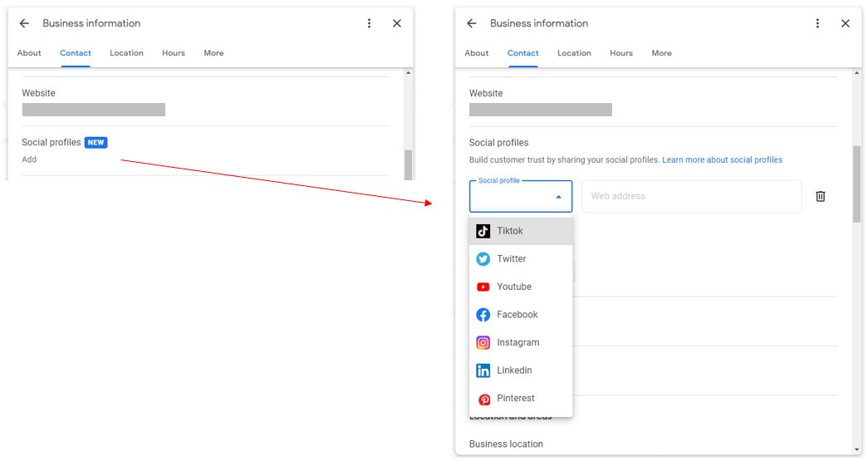Open Learn more about social profiles link

[x=722, y=160]
